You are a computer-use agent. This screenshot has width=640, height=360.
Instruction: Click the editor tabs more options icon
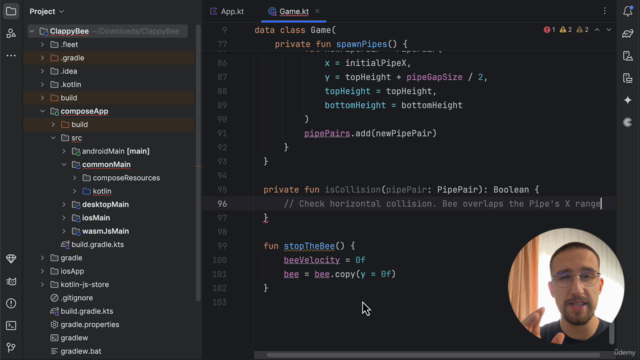tap(604, 11)
